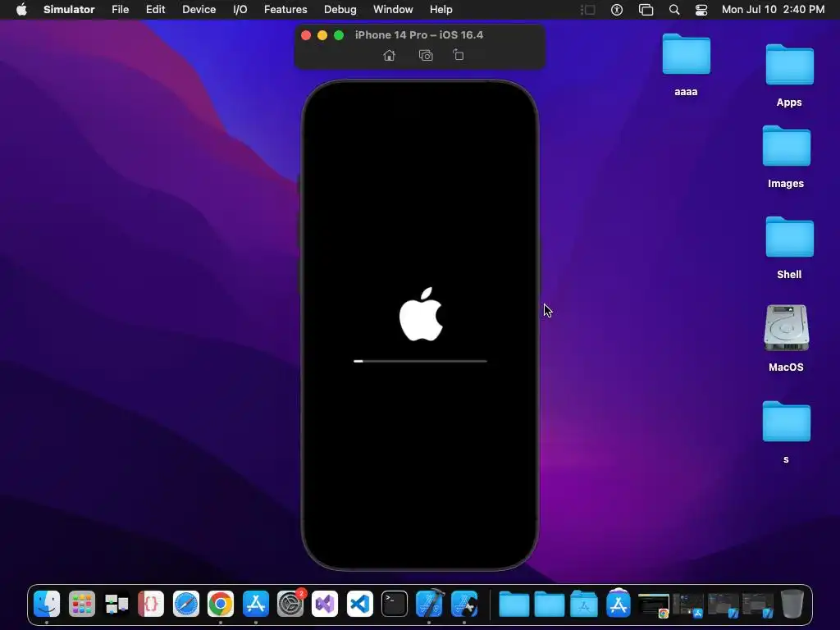This screenshot has height=630, width=840.
Task: Click the date and time clock
Action: click(x=773, y=10)
